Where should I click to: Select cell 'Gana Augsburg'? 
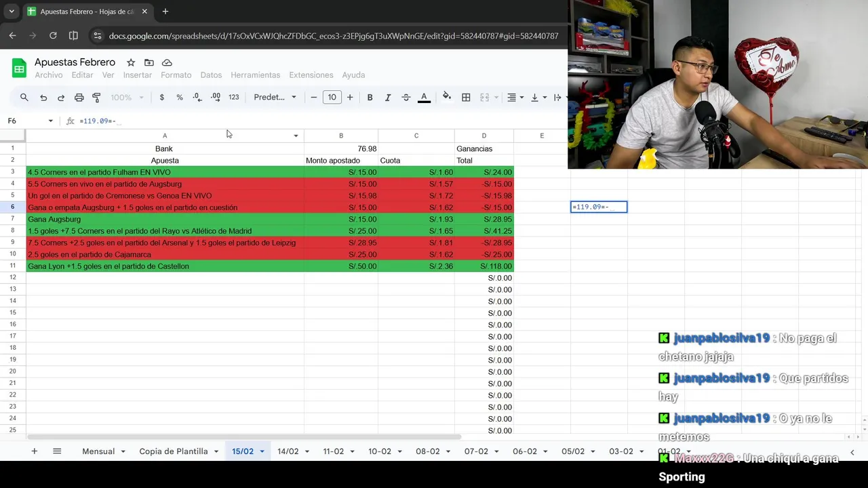(x=165, y=219)
